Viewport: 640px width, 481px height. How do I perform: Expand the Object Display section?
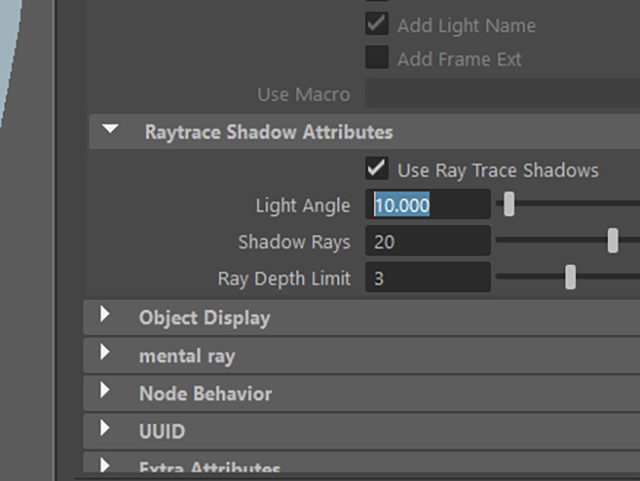(x=105, y=314)
